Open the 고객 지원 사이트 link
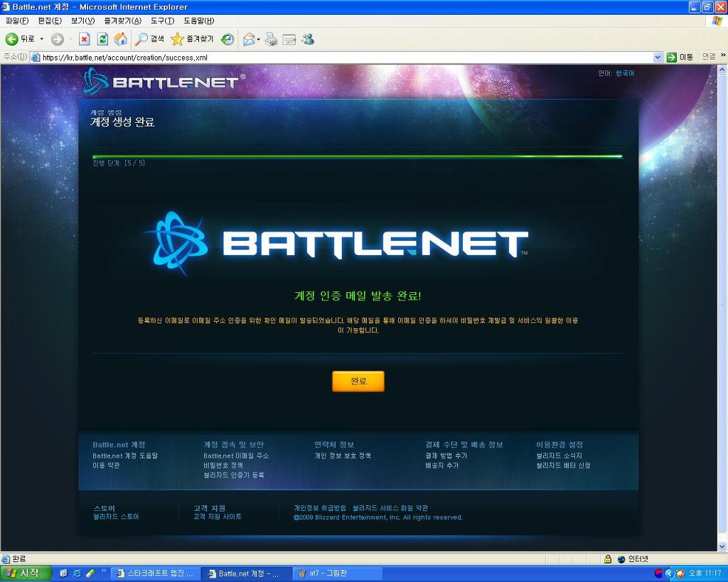 tap(218, 517)
